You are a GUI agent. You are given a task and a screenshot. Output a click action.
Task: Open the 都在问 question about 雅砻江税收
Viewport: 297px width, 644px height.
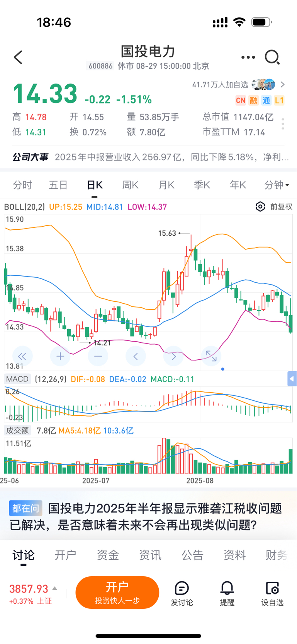148,517
